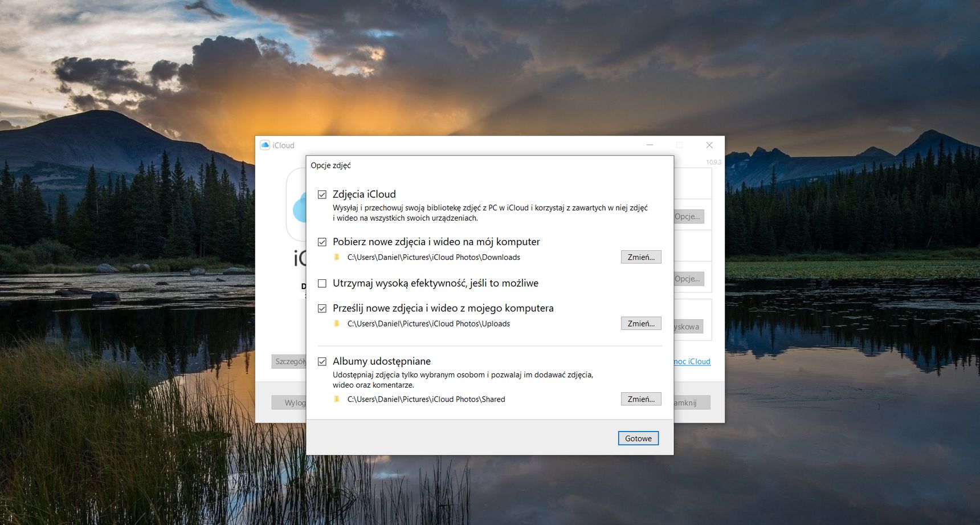Toggle Prześlij nowe zdjęcia i wideo checkbox
Screen dimensions: 980x525
[322, 308]
